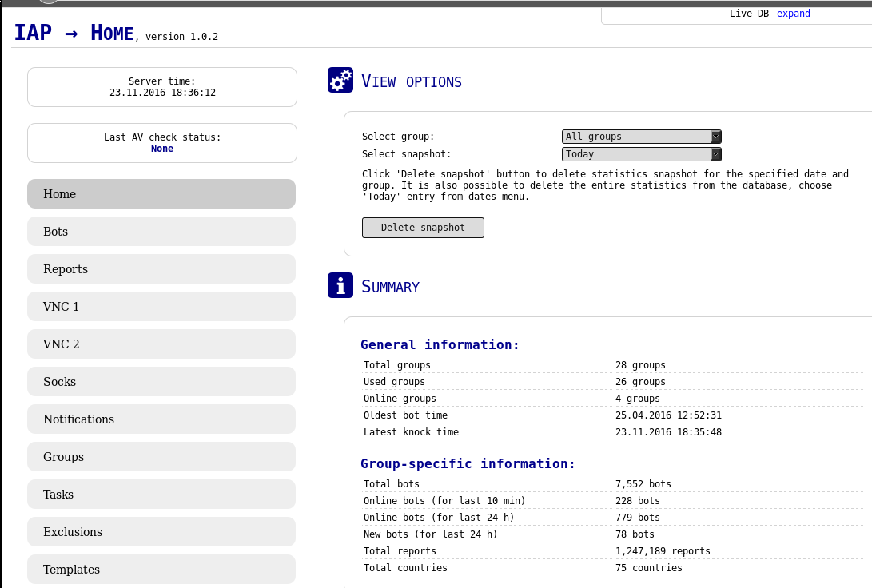Click the 'Total countries' row label
Screen dimensions: 872x588
[405, 567]
